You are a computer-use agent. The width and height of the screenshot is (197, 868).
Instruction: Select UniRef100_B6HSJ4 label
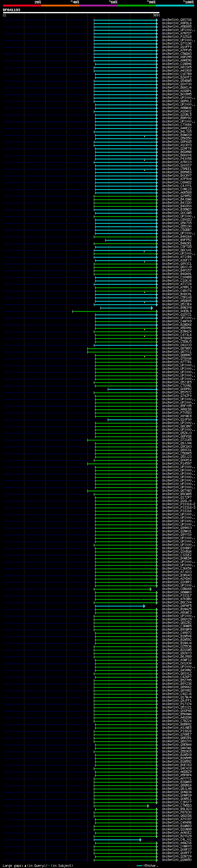pos(176,88)
